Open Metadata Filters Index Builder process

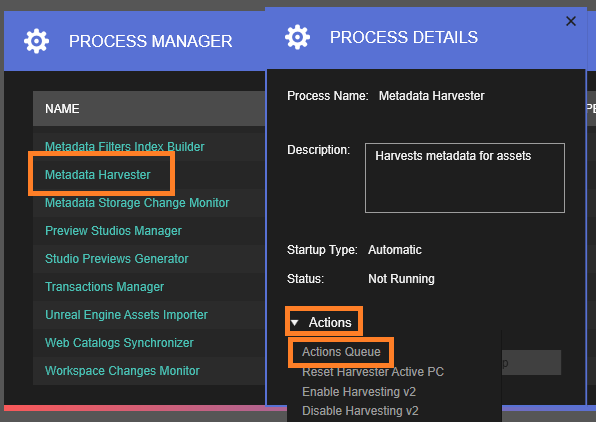(x=125, y=147)
